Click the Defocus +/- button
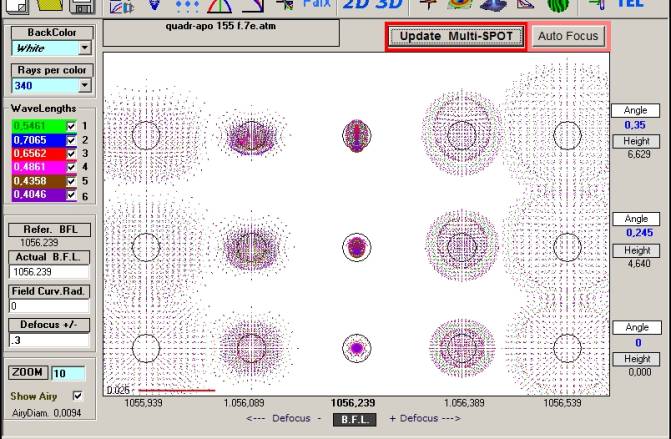 tap(49, 325)
